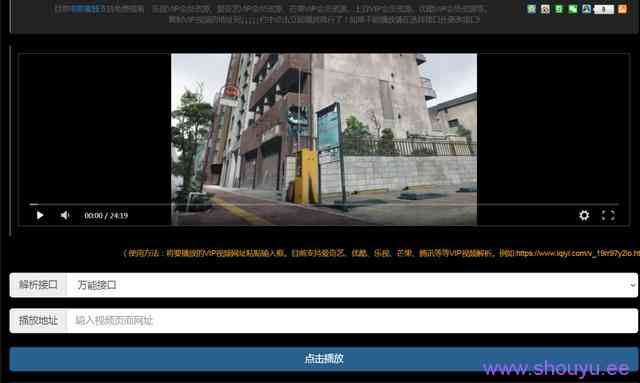Click the blue highlighted link in top notice
The height and width of the screenshot is (383, 640).
(x=87, y=9)
